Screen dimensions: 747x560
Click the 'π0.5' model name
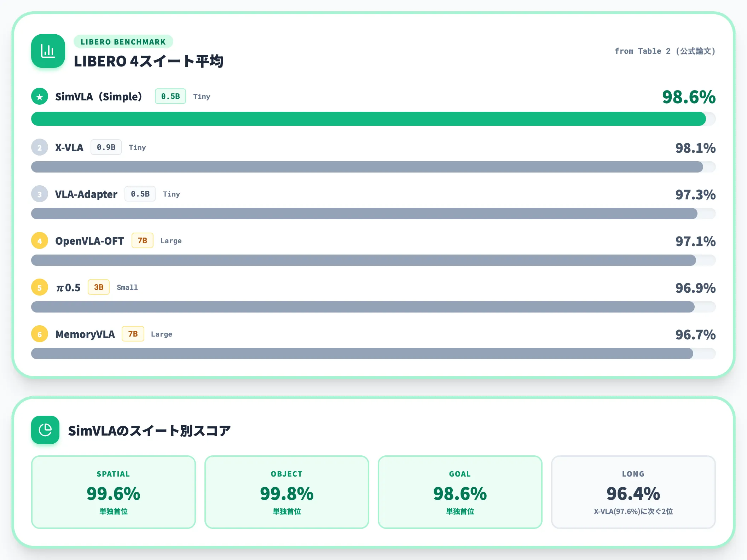68,287
